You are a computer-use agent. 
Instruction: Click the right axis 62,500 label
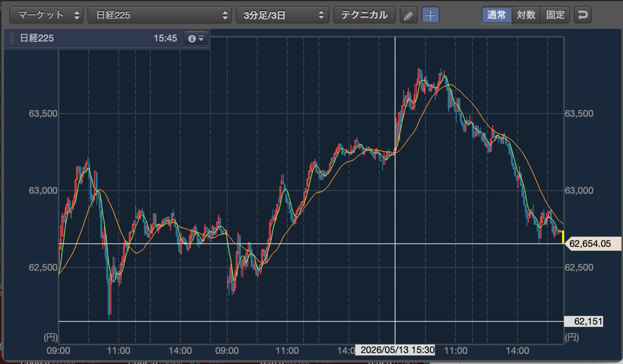click(578, 267)
